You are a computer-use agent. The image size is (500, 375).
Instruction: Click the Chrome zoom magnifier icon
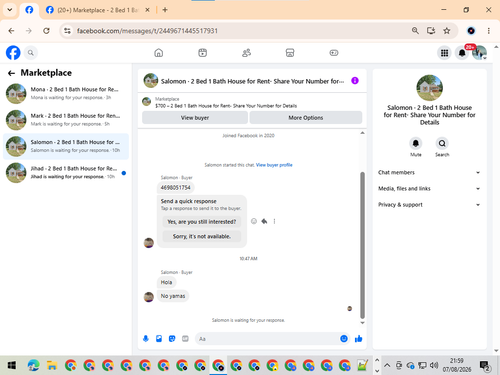pyautogui.click(x=415, y=31)
